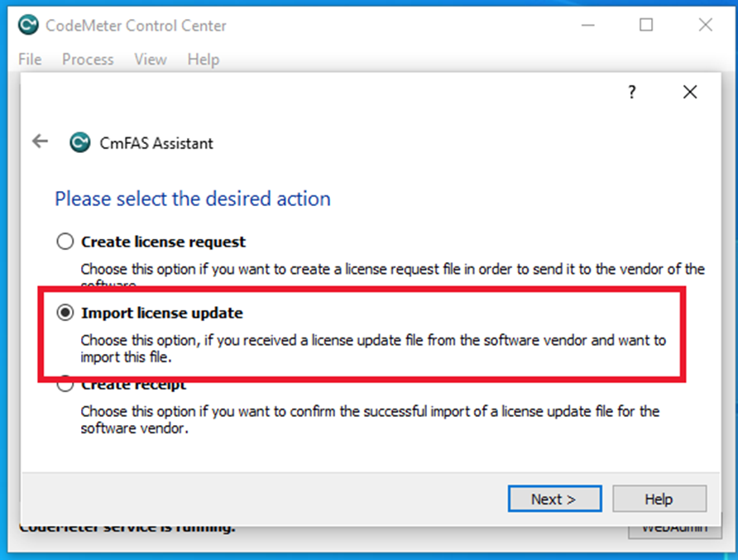The width and height of the screenshot is (738, 560).
Task: Close the CmFAS Assistant dialog
Action: [x=690, y=93]
